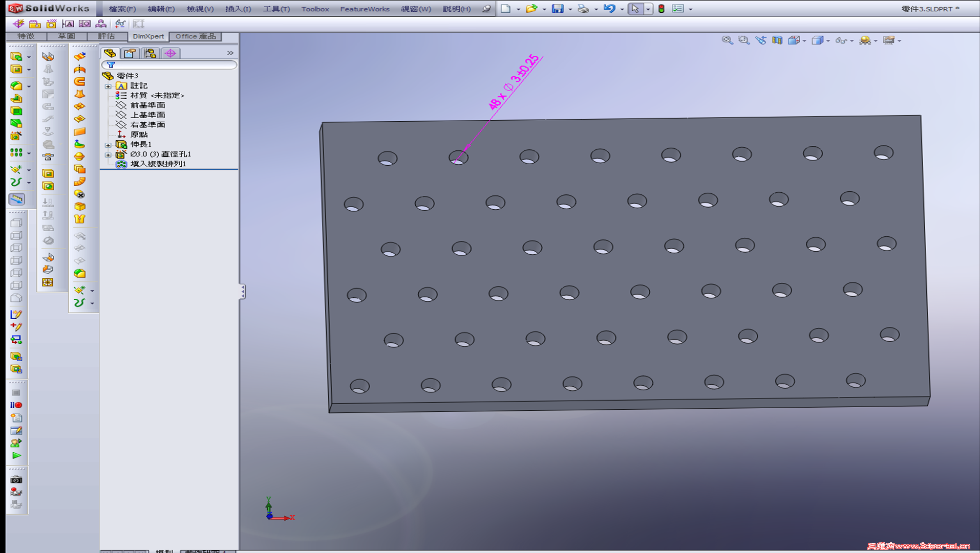
Task: Click the green macro Play icon
Action: pyautogui.click(x=16, y=455)
